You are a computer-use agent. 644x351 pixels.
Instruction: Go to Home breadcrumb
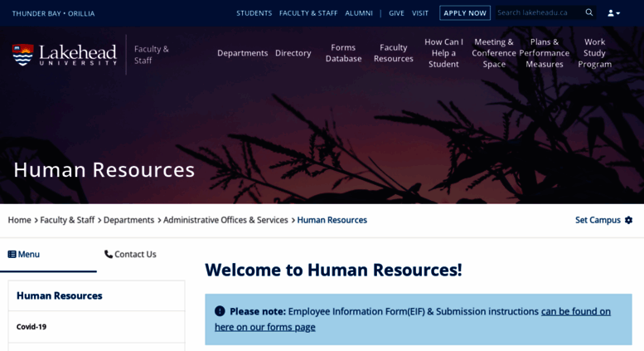[x=19, y=220]
